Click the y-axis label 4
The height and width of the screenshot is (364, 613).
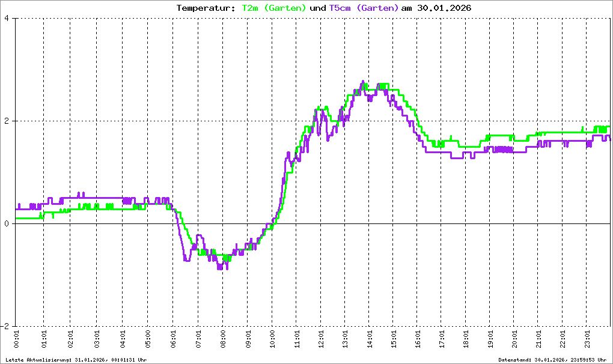click(x=6, y=18)
